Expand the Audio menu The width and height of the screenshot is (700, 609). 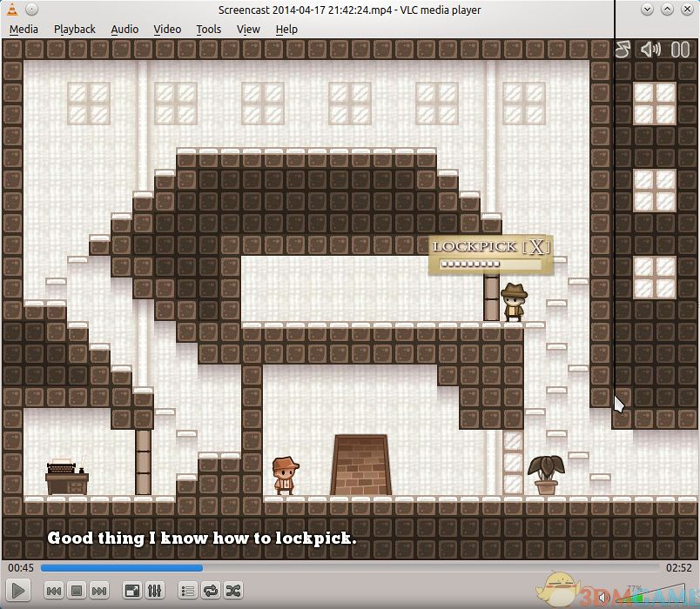(125, 29)
